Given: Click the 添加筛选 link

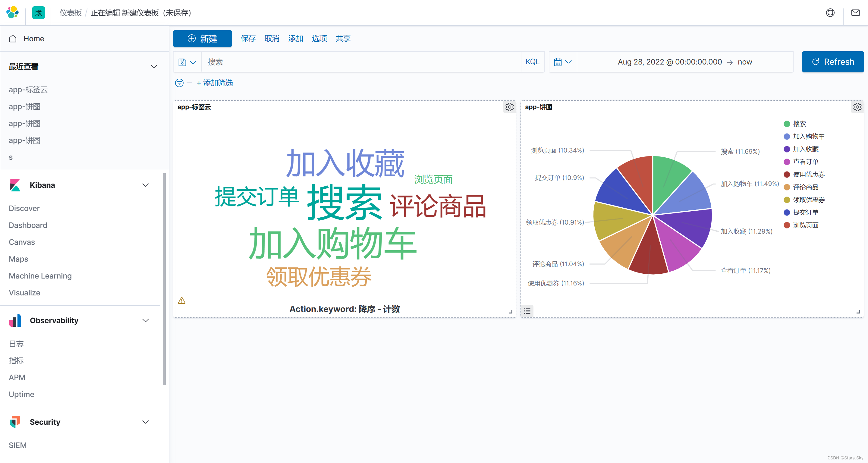Looking at the screenshot, I should 215,83.
